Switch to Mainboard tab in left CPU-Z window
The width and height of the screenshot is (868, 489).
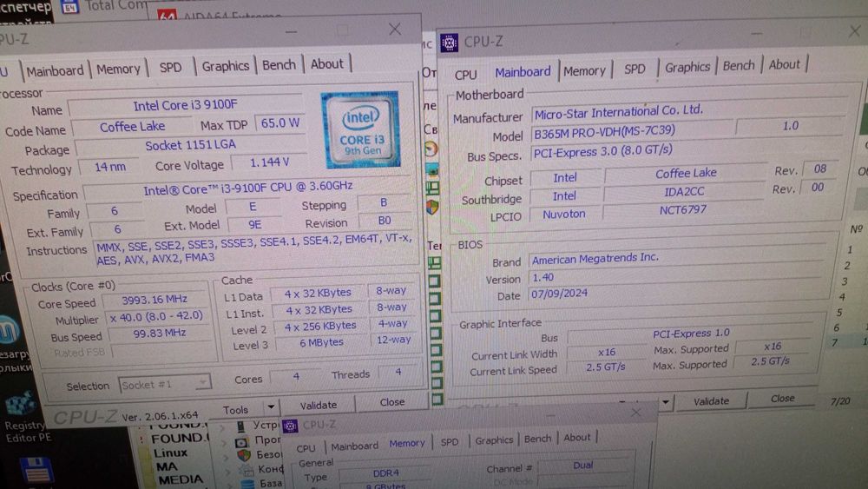[x=55, y=71]
